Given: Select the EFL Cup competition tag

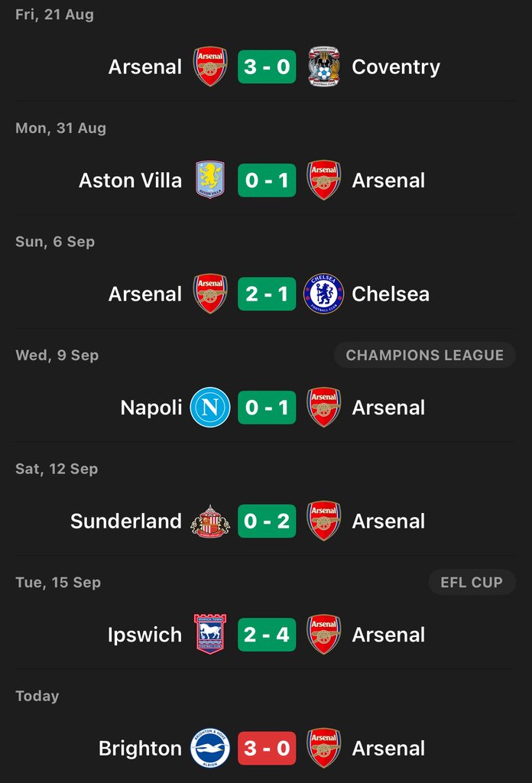Looking at the screenshot, I should [472, 582].
